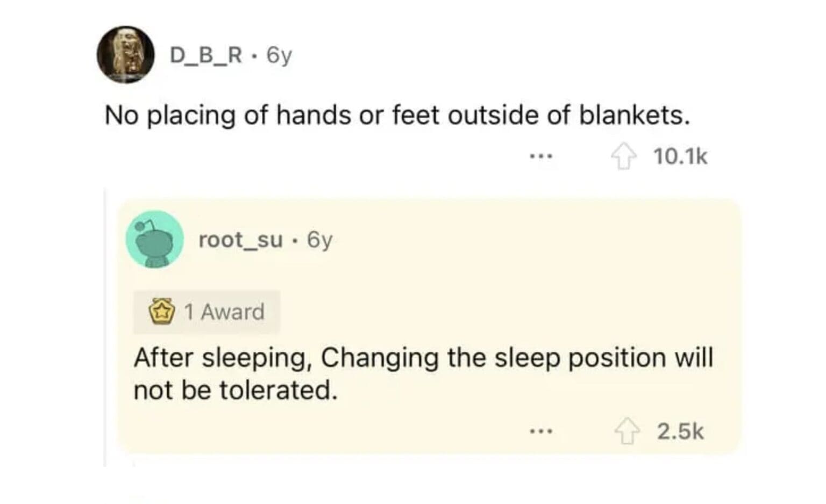Image resolution: width=826 pixels, height=504 pixels.
Task: Click the 'No placing of hands' comment text
Action: [x=397, y=115]
